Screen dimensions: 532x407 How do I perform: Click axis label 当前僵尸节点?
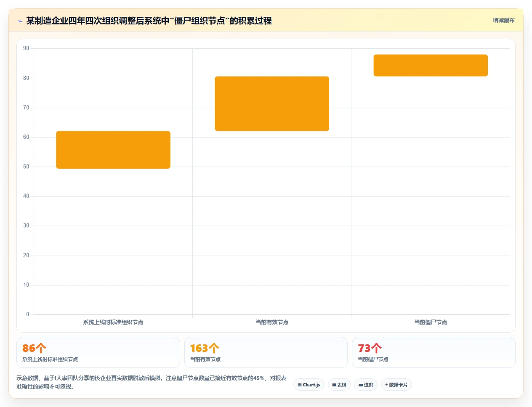pyautogui.click(x=431, y=322)
